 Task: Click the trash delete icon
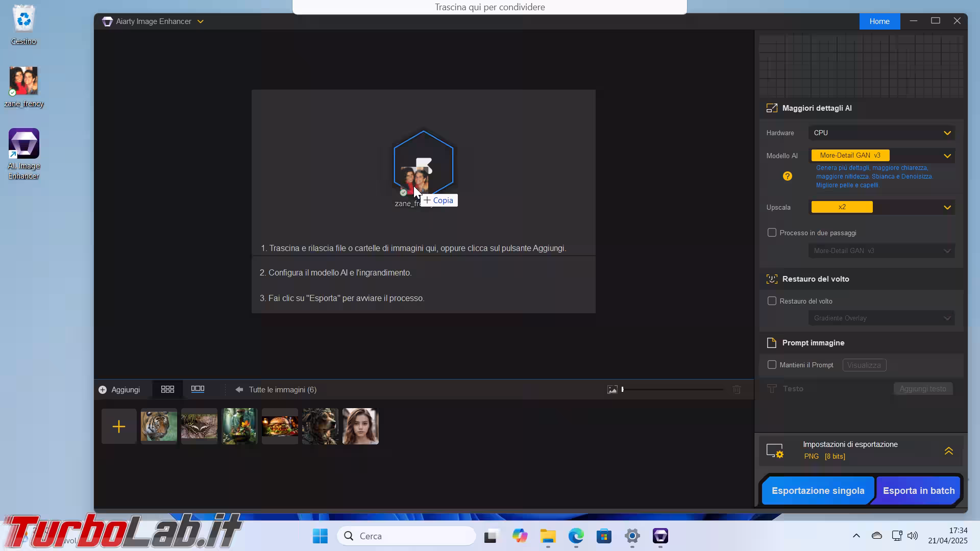pos(737,390)
